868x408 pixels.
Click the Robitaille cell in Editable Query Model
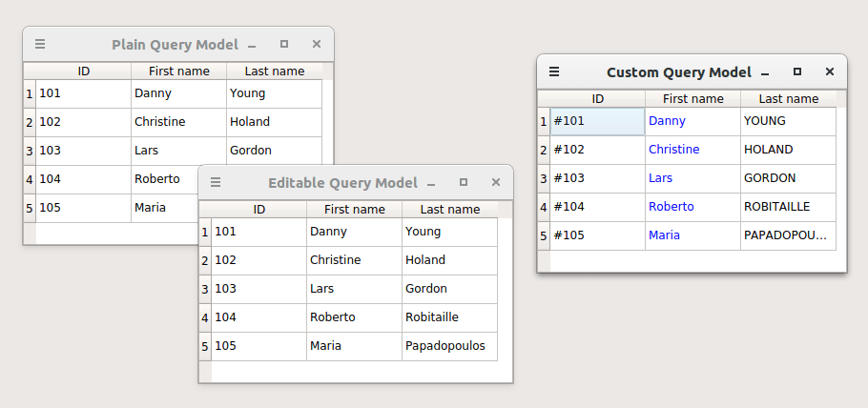[449, 317]
